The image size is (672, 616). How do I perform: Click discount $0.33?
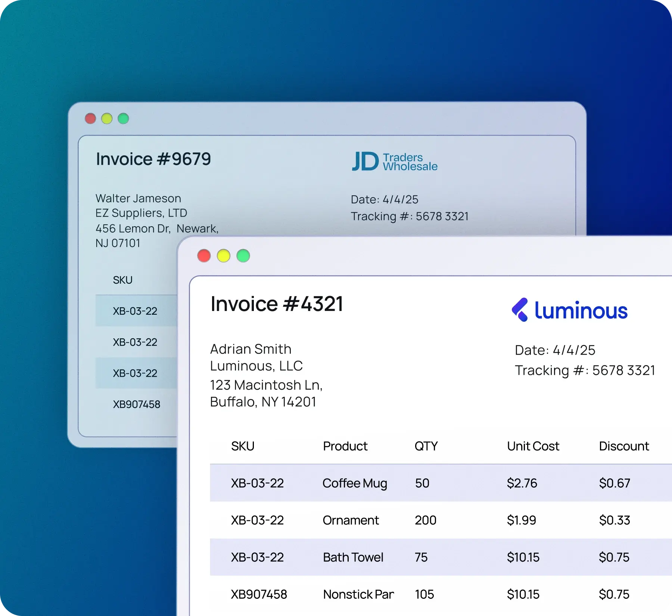pyautogui.click(x=615, y=520)
